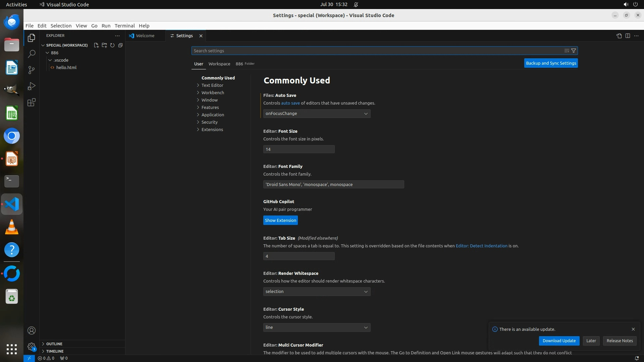Switch to the Workspace settings tab

coord(219,64)
